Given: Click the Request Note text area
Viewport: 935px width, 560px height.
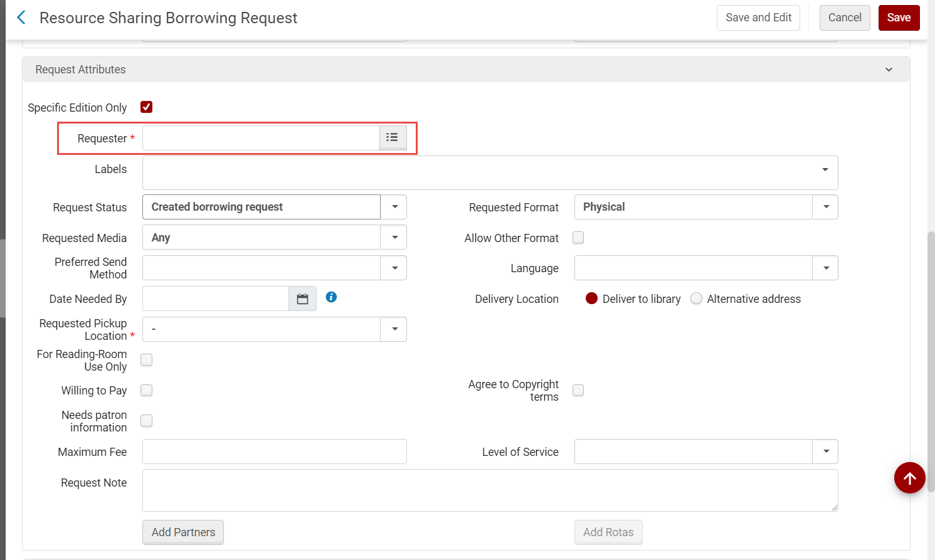Looking at the screenshot, I should [x=490, y=490].
